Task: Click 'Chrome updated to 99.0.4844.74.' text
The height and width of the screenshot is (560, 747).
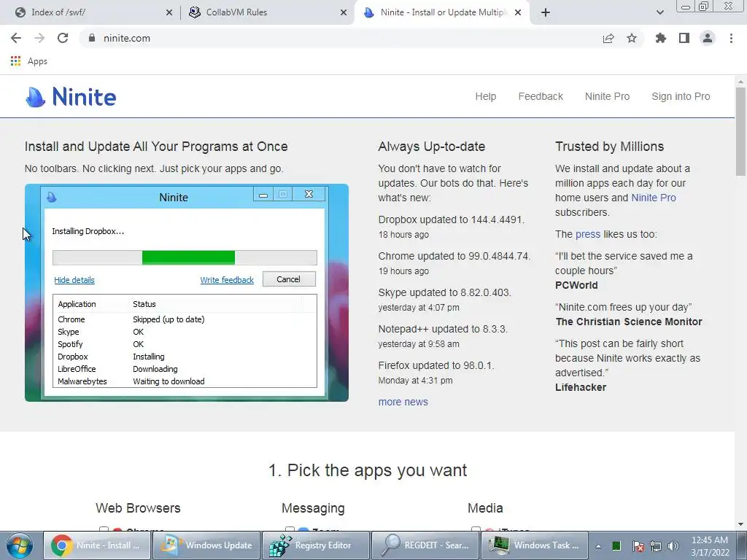Action: (454, 256)
